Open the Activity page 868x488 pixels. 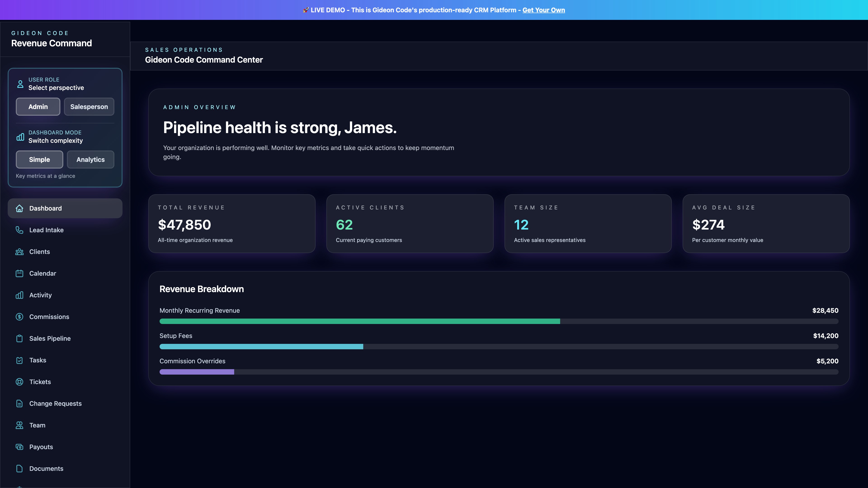tap(40, 295)
